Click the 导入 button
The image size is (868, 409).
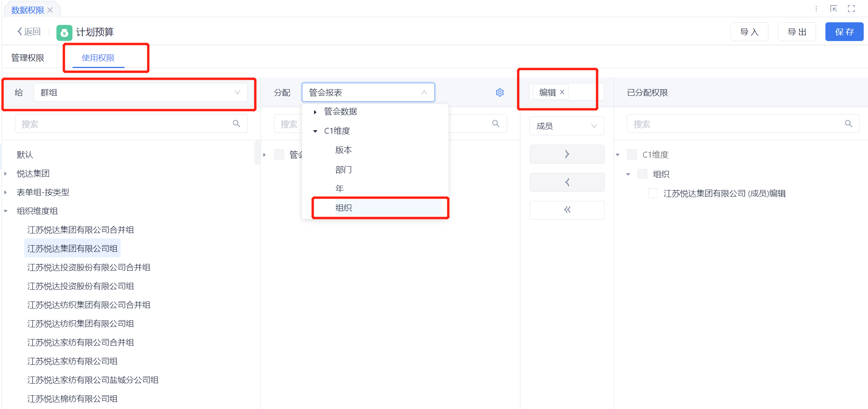click(x=749, y=32)
